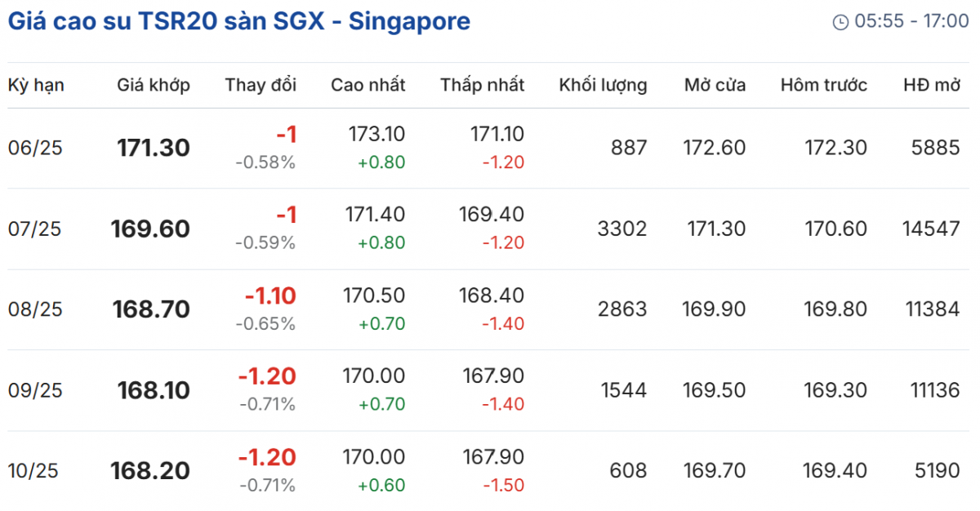Click the title Giá cao su TSR20 sàn SGX
The image size is (980, 511).
(238, 21)
